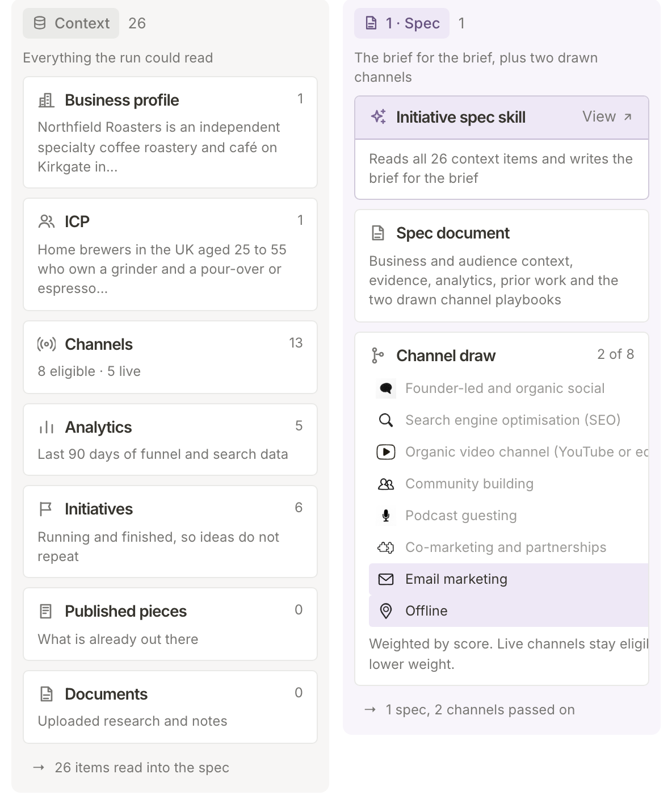This screenshot has width=672, height=795.
Task: Open the ICP card
Action: tap(170, 254)
